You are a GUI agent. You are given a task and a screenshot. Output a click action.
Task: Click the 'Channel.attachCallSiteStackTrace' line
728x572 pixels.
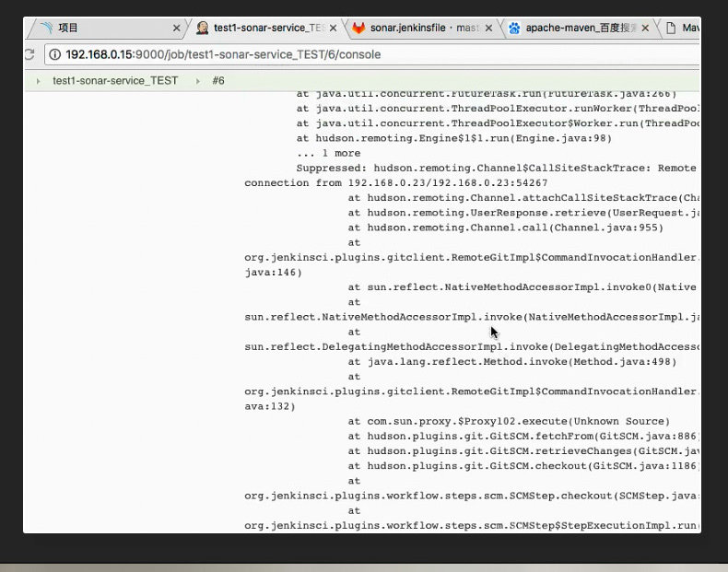[523, 198]
